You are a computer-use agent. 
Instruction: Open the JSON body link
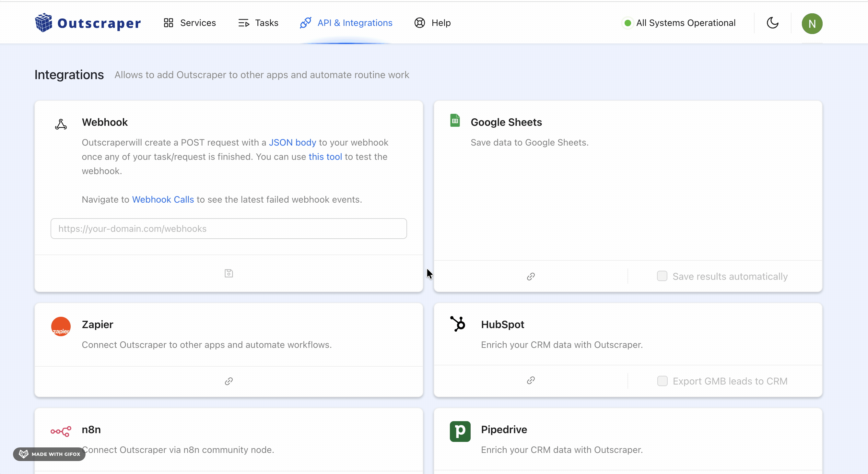click(292, 142)
